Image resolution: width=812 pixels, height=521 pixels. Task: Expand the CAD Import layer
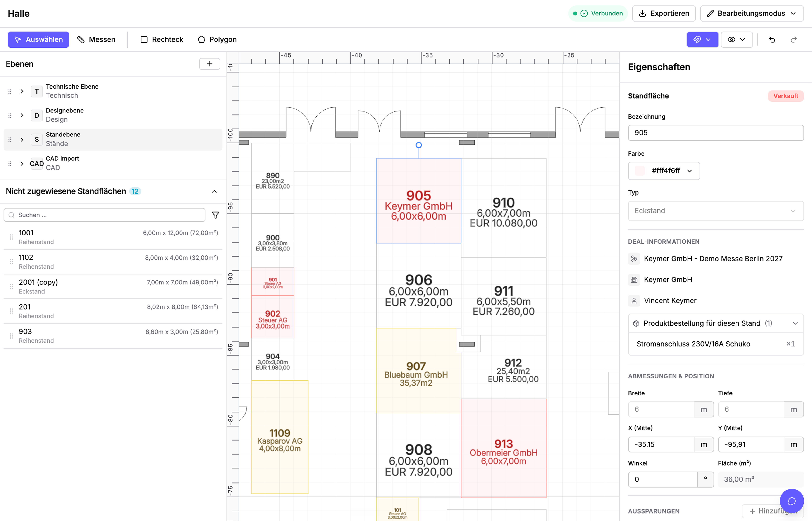pyautogui.click(x=22, y=163)
